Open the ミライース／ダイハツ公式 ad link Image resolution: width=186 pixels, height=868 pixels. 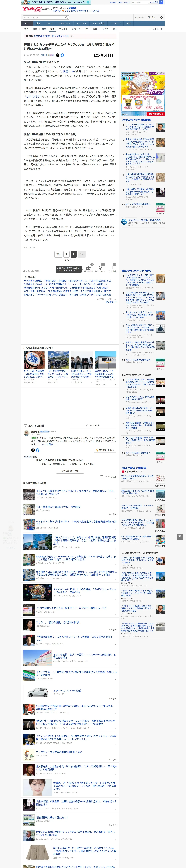(67, 690)
